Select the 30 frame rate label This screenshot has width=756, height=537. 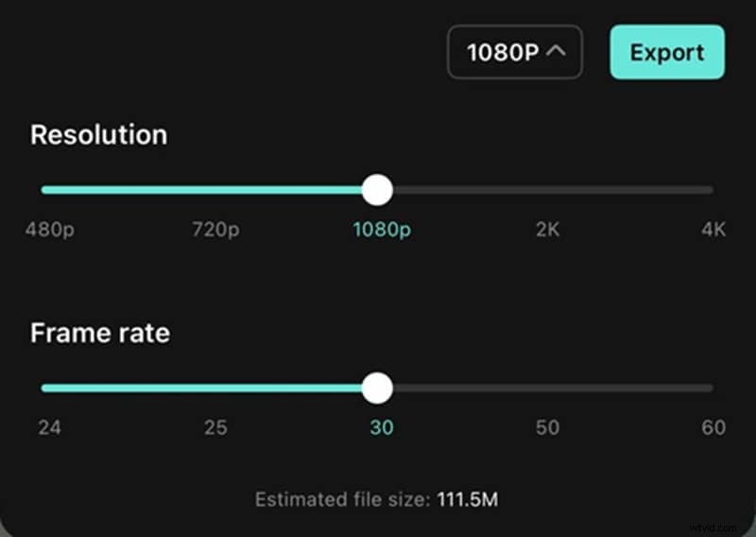point(381,427)
